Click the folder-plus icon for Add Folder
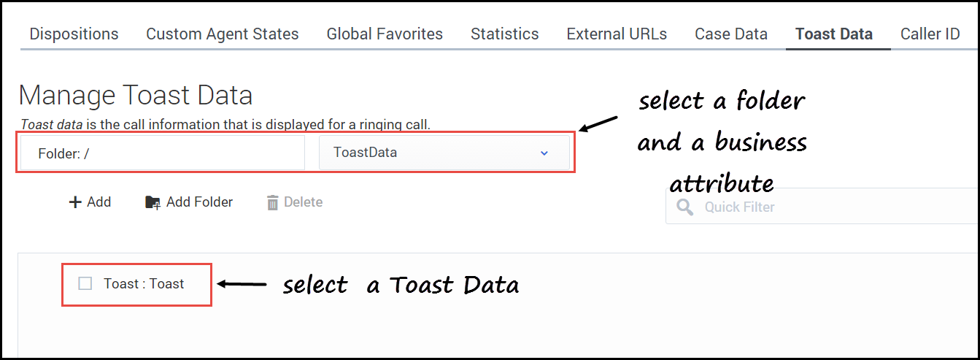 pos(153,202)
